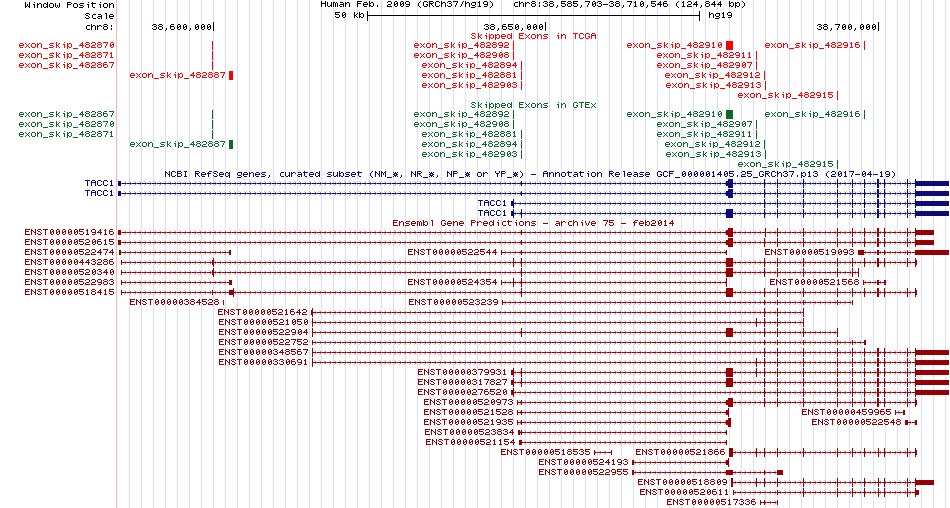Open the Skipped Exons in TCGA track title

tap(533, 36)
